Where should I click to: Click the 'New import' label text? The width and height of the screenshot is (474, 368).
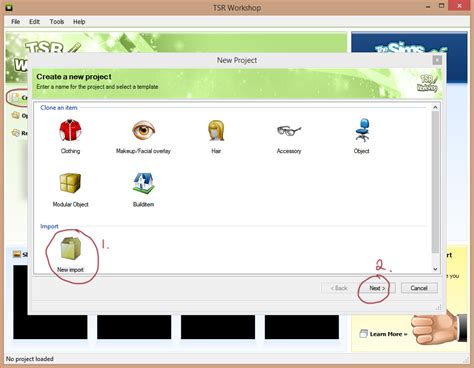click(70, 270)
